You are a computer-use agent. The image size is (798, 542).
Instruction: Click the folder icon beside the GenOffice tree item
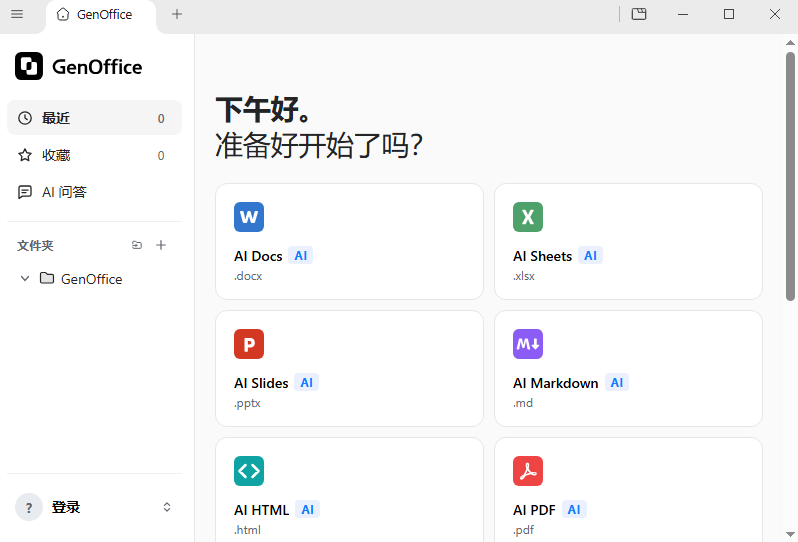pos(47,278)
